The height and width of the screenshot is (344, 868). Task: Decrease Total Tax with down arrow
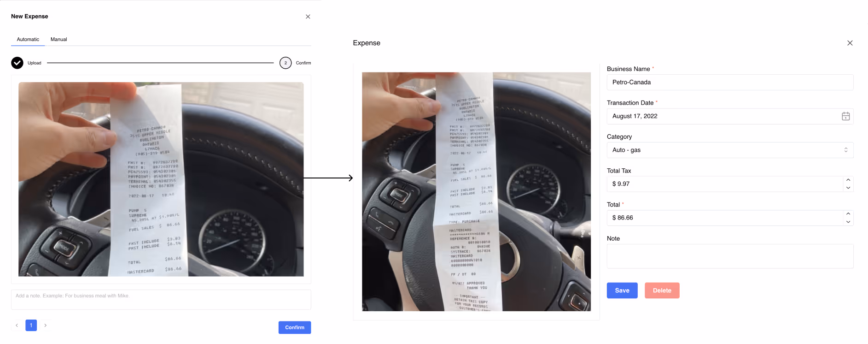[848, 188]
